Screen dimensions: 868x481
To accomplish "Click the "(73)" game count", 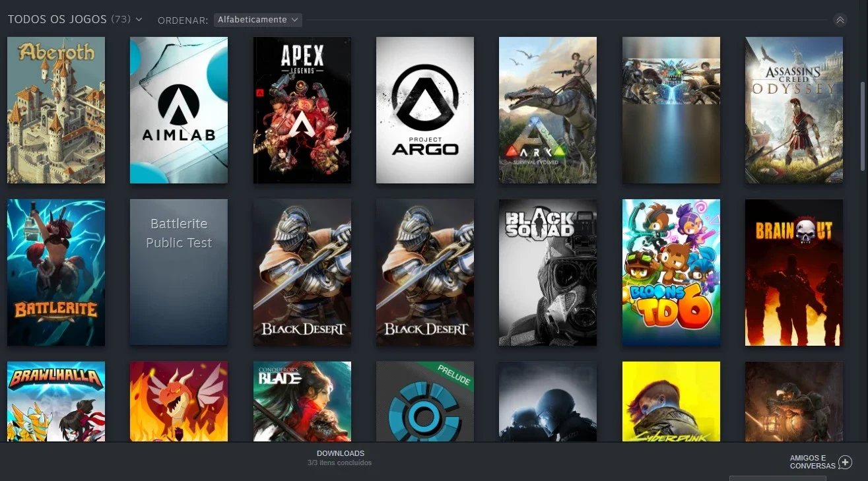I will click(x=121, y=20).
